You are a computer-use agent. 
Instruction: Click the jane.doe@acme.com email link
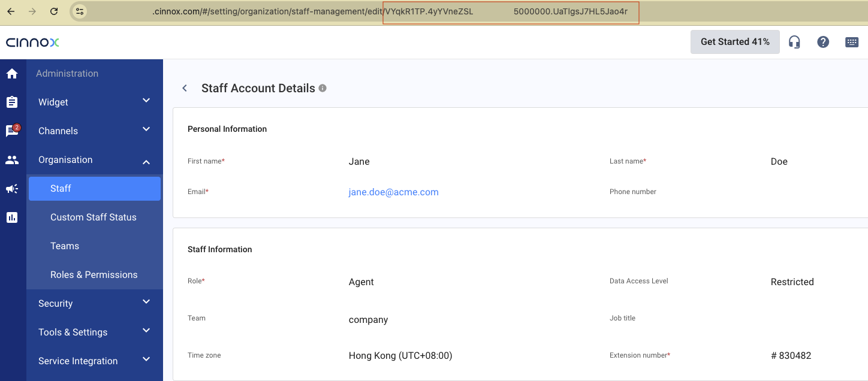click(393, 192)
